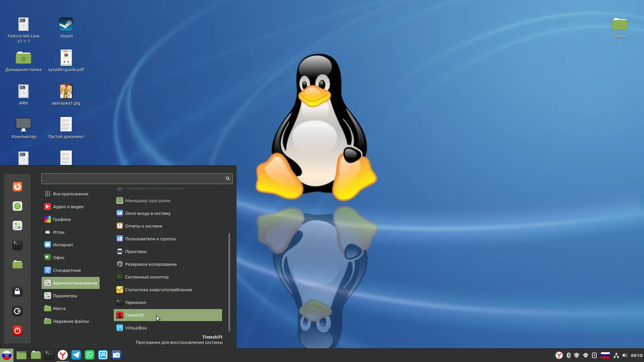This screenshot has width=644, height=362.
Task: Click the Yandex tray icon
Action: (559, 355)
